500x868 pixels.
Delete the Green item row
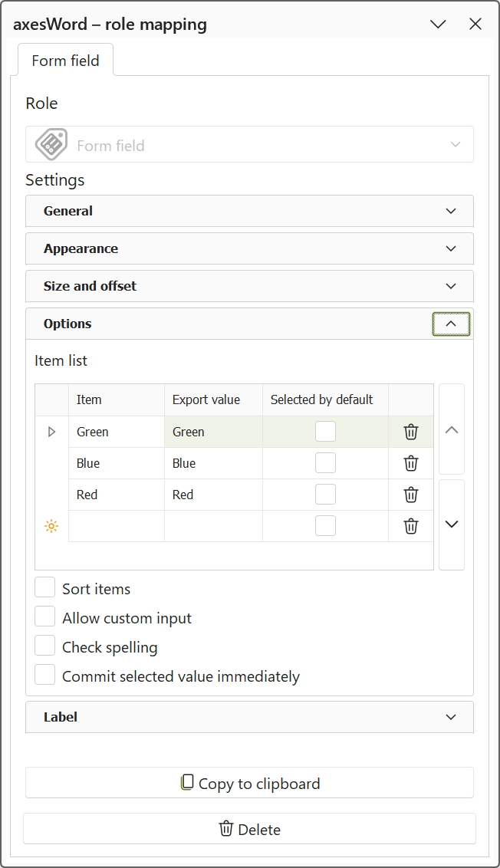tap(411, 432)
